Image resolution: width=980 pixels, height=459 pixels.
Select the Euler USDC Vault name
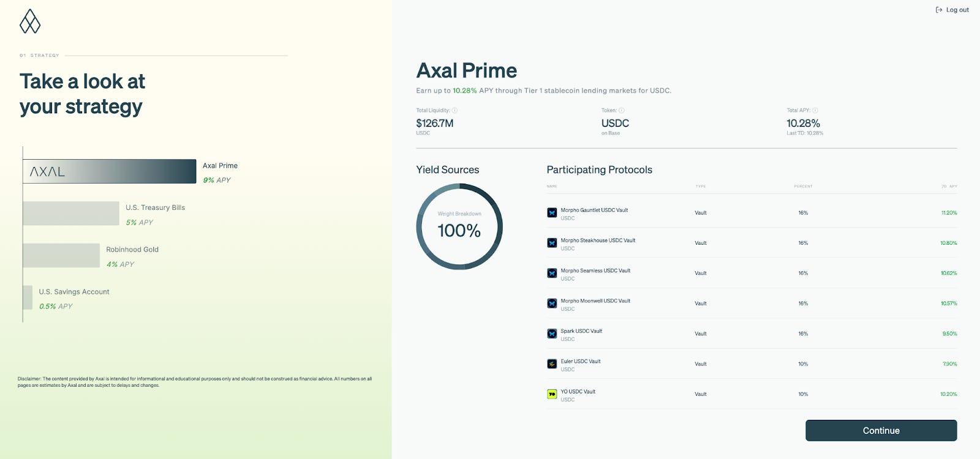(581, 361)
